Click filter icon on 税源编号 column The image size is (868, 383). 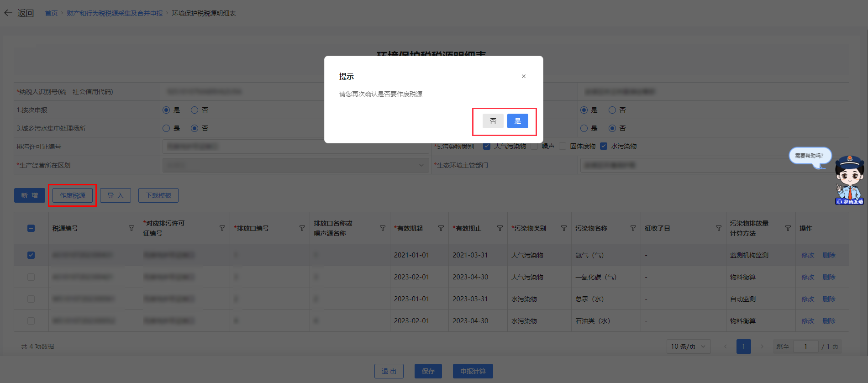tap(132, 228)
